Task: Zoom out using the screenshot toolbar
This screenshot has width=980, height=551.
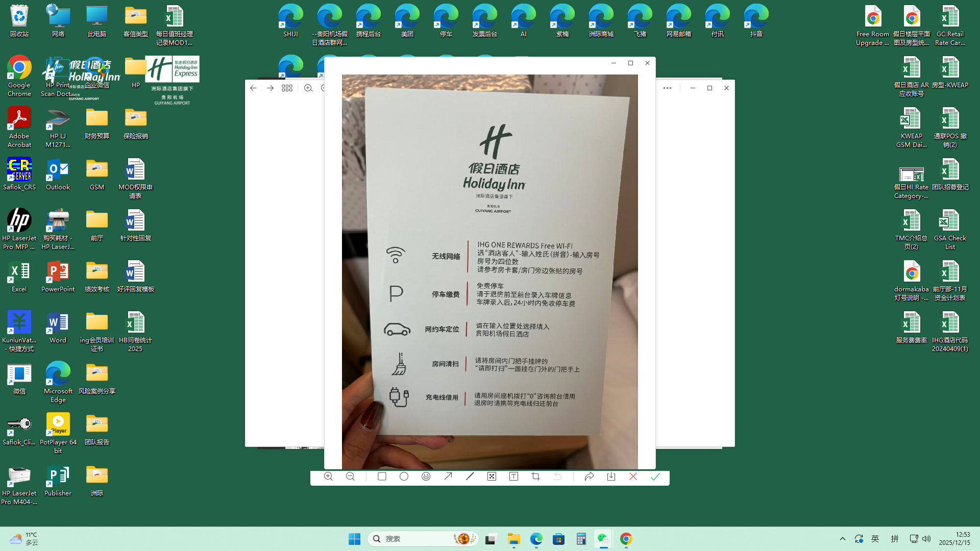Action: 350,477
